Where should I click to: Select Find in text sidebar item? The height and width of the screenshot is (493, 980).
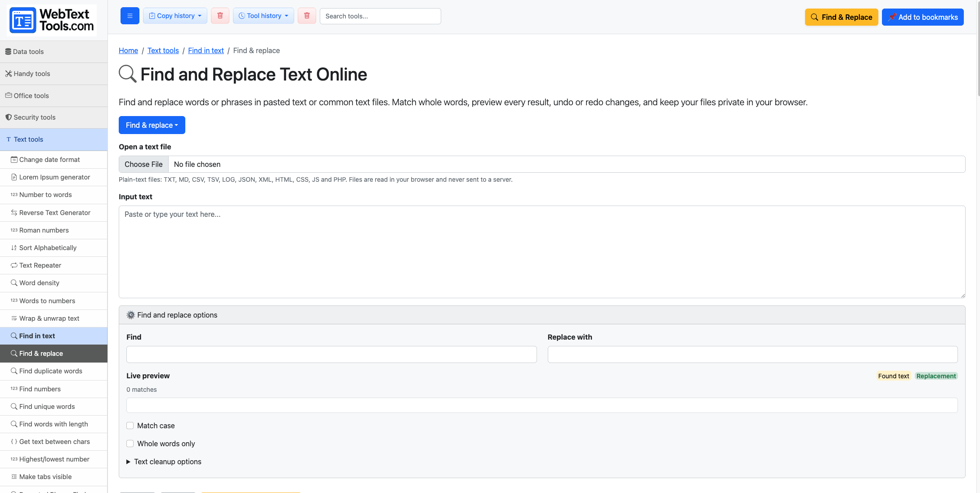click(54, 336)
